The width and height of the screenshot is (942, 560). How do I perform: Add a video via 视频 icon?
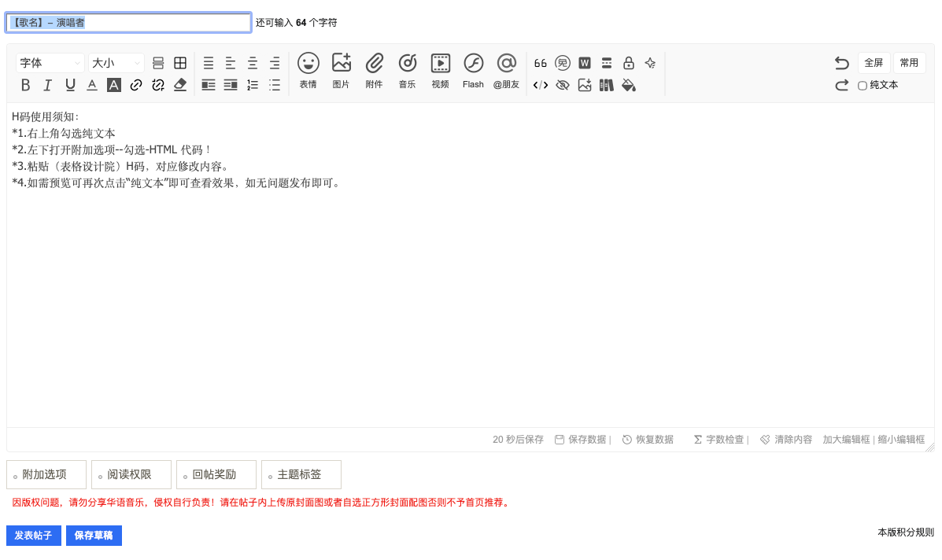coord(441,71)
